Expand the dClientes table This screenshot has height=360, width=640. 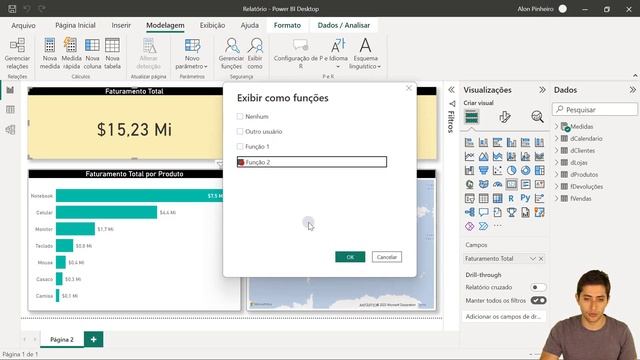(x=557, y=151)
